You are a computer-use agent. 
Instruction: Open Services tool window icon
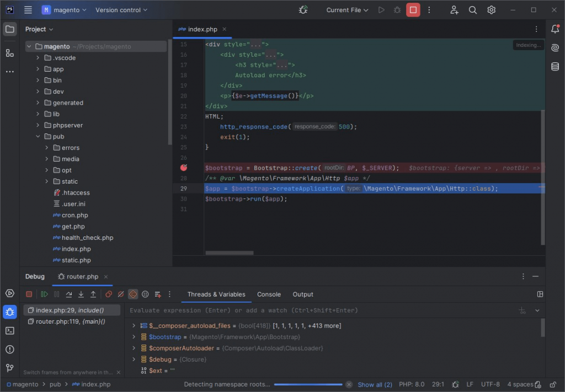pos(10,293)
